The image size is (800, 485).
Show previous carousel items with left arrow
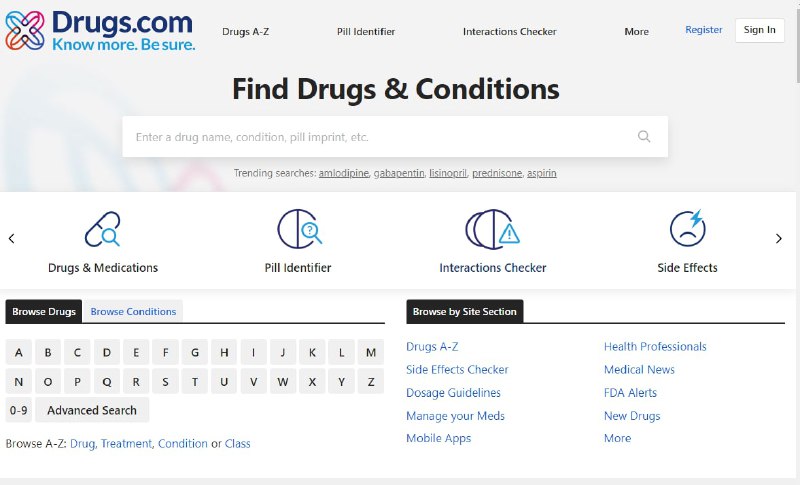tap(11, 238)
